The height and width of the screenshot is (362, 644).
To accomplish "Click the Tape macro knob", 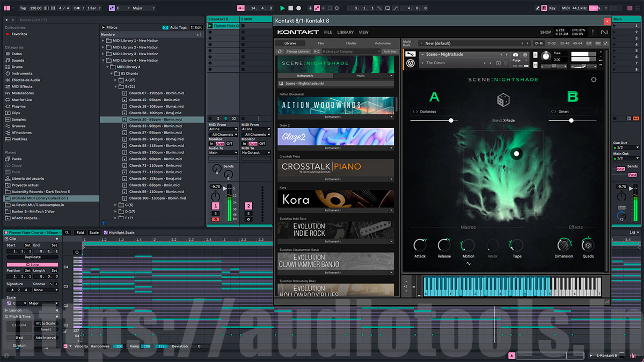I will pos(517,245).
